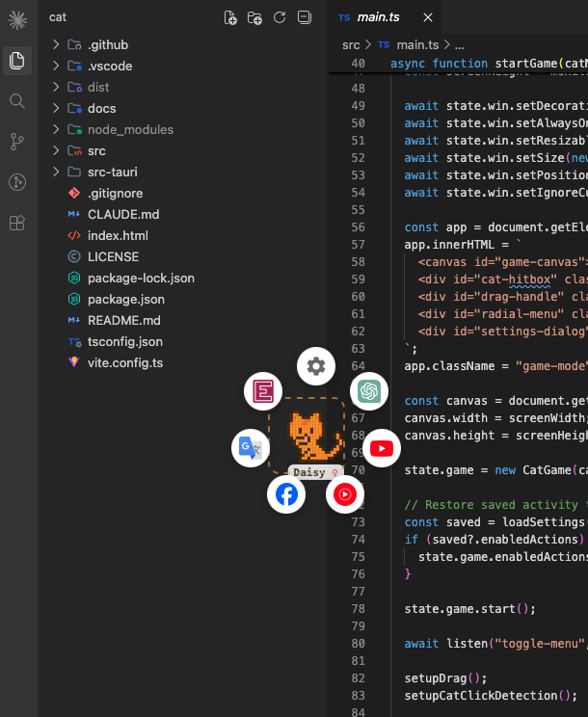The image size is (588, 717).
Task: Click main.ts in the breadcrumb
Action: (417, 44)
